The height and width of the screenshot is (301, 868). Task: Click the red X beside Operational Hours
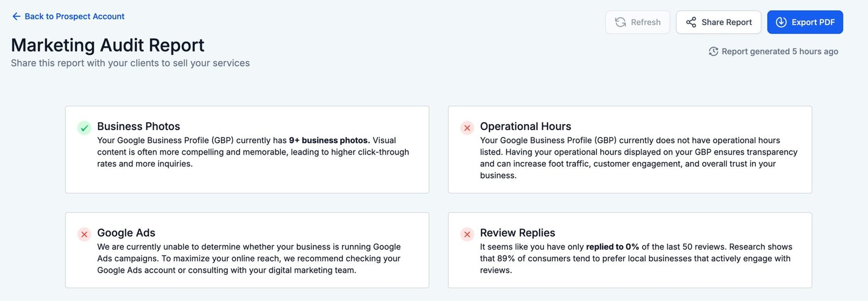467,128
